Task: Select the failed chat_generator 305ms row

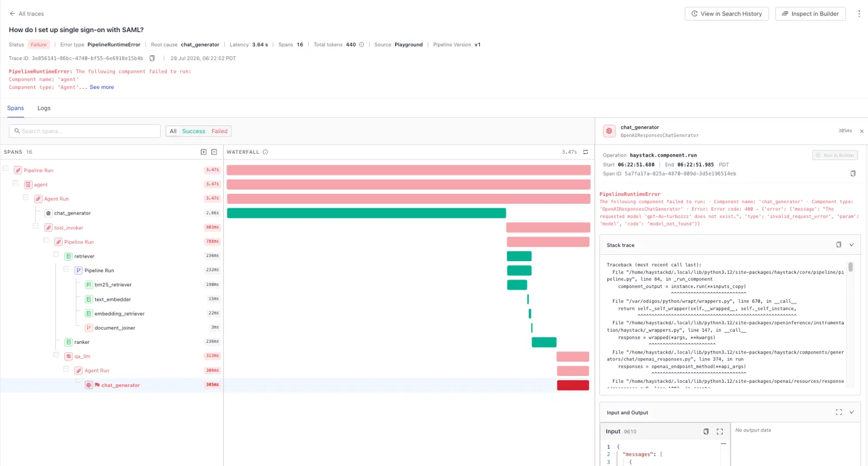Action: (111, 385)
